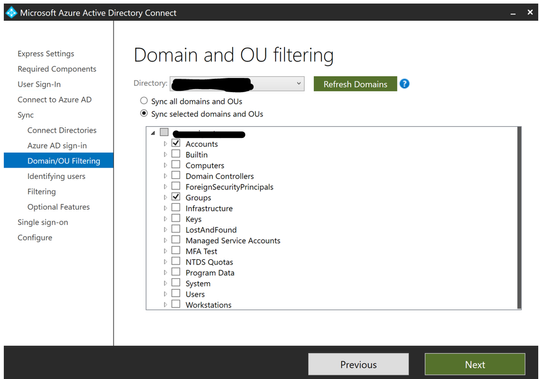Click the OU tree vertical scrollbar
The width and height of the screenshot is (539, 379).
pyautogui.click(x=520, y=218)
